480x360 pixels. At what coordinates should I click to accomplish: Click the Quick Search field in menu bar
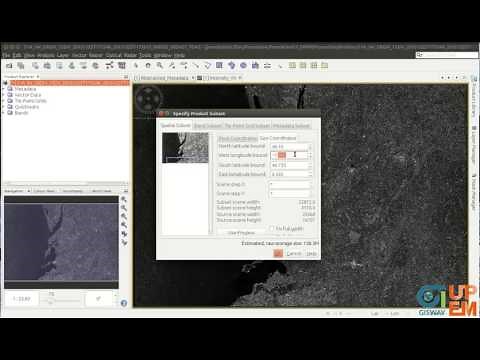click(x=447, y=55)
